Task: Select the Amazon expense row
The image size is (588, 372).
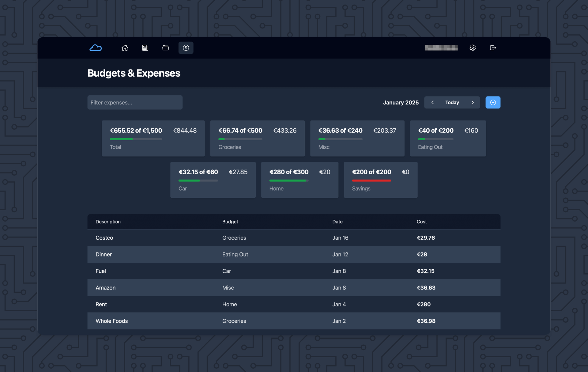Action: click(x=294, y=288)
